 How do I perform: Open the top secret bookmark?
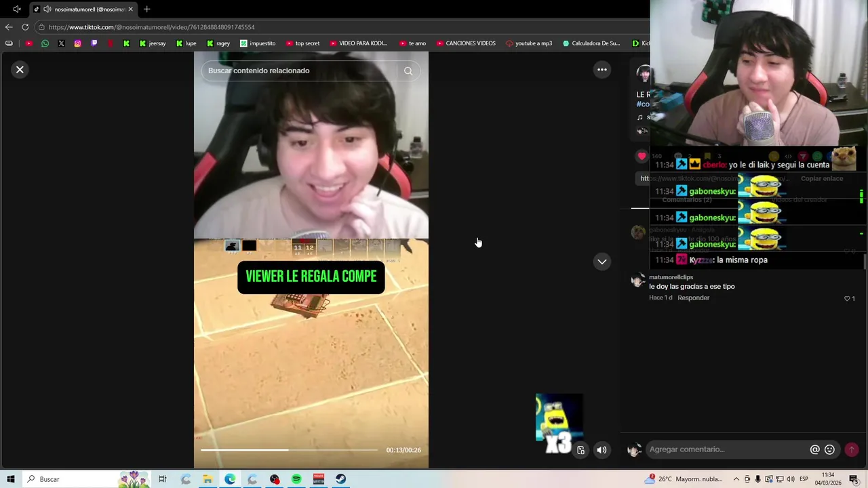(x=302, y=43)
